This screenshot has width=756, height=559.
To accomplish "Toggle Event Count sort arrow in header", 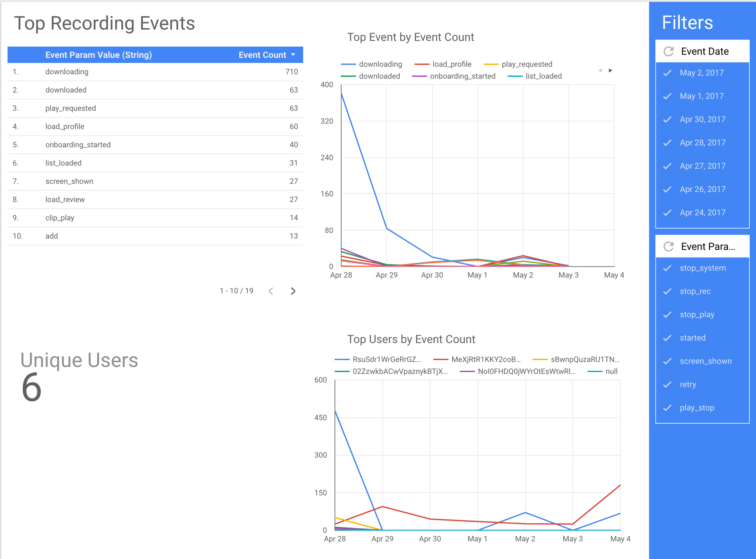I will (x=293, y=55).
